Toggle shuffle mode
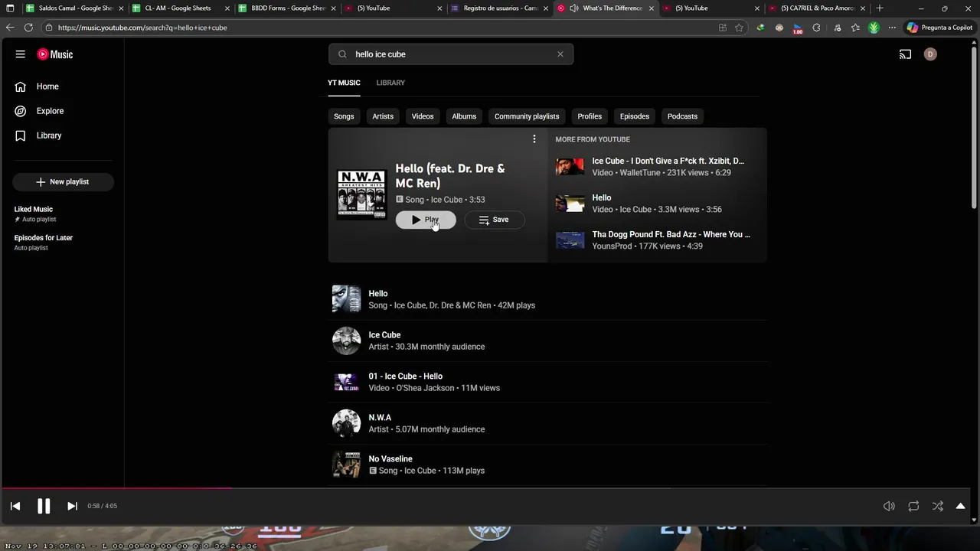980x551 pixels. (938, 506)
